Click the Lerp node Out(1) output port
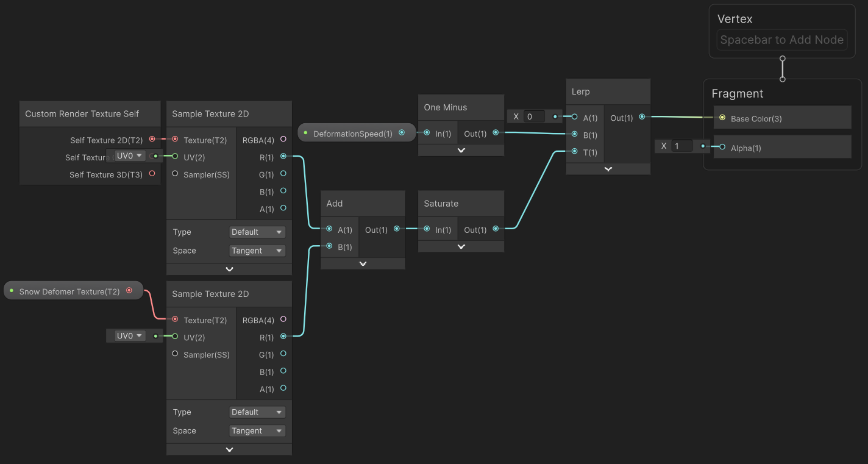868x464 pixels. coord(642,117)
